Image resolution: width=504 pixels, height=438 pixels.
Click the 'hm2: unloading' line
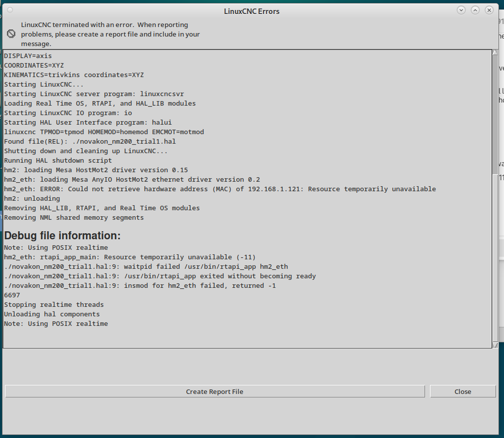point(32,199)
